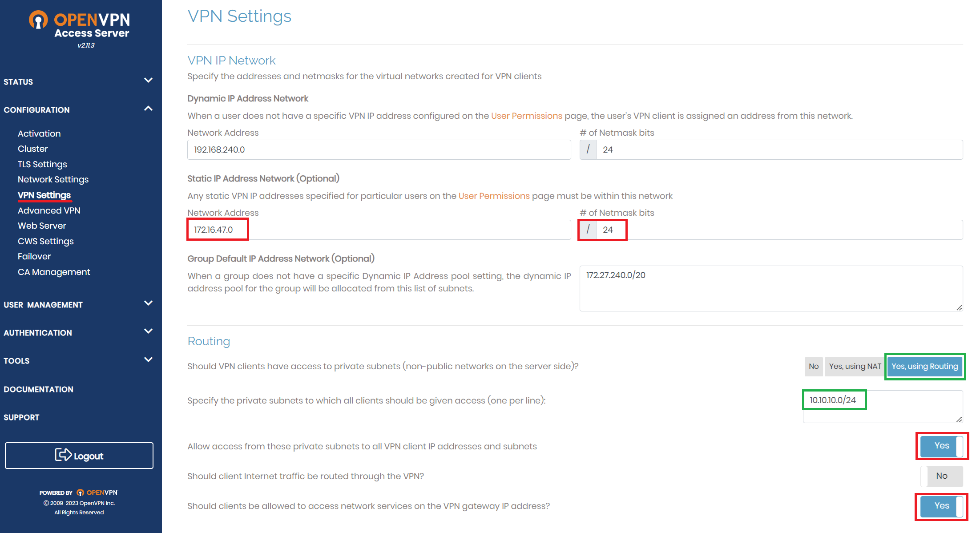The height and width of the screenshot is (533, 980).
Task: Enable routing client Internet traffic through VPN
Action: pos(942,476)
